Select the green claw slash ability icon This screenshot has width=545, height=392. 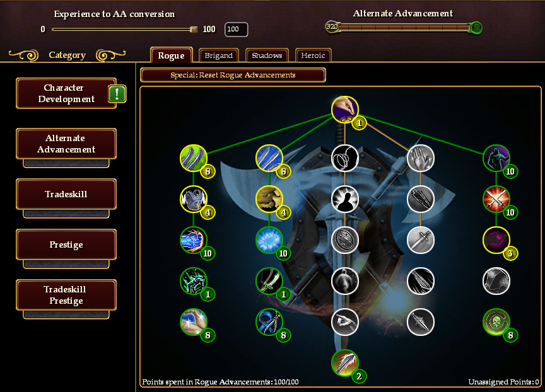[x=194, y=158]
